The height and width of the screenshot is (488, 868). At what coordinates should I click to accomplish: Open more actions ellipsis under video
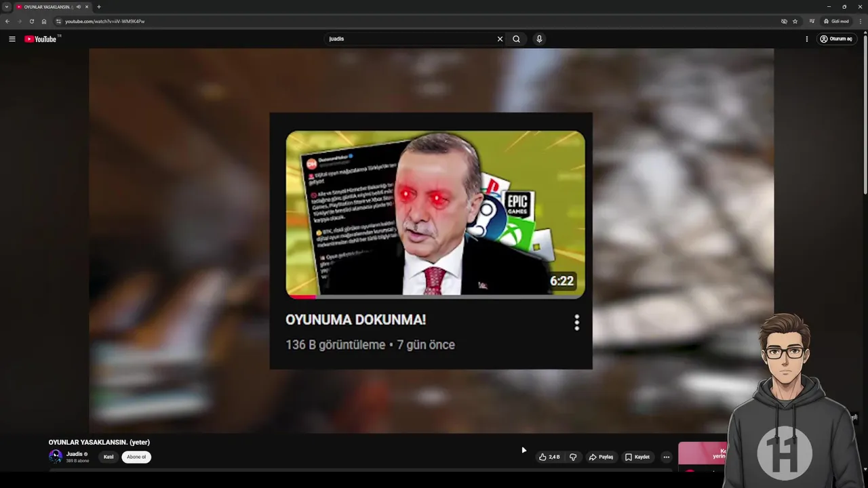(x=666, y=457)
